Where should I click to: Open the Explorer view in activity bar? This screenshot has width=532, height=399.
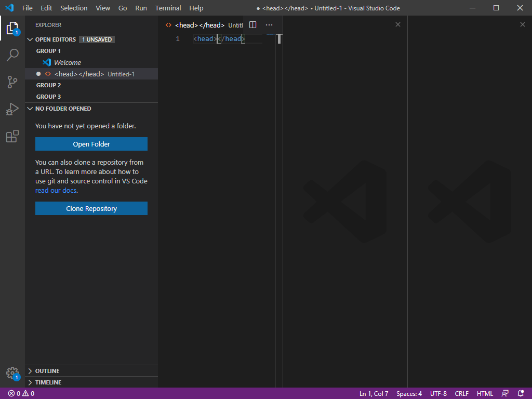12,28
